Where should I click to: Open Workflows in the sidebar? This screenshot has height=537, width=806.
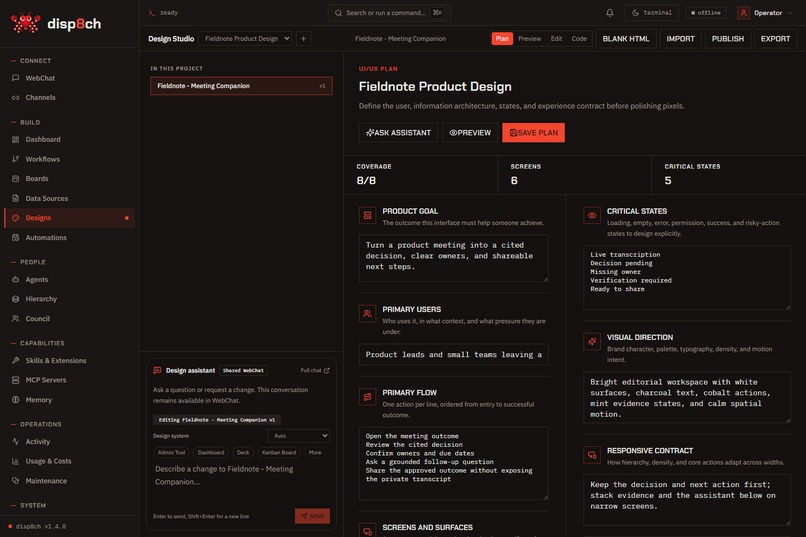pyautogui.click(x=43, y=159)
